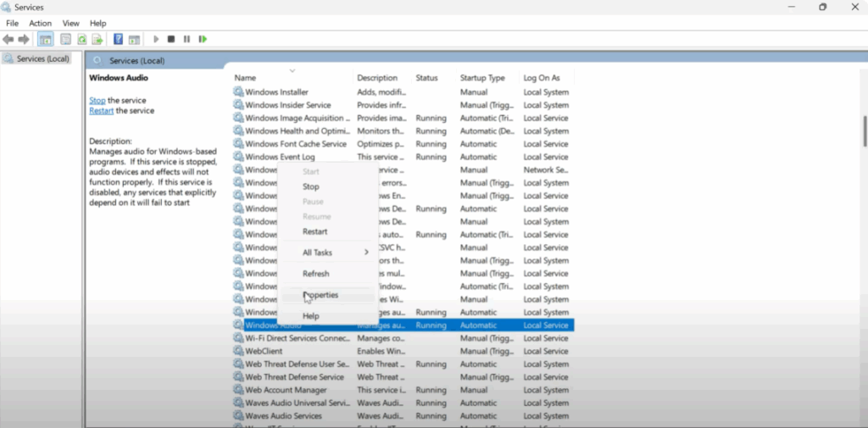This screenshot has height=428, width=868.
Task: Click the highlighted Windows Audio row's Automatic cell
Action: point(479,325)
